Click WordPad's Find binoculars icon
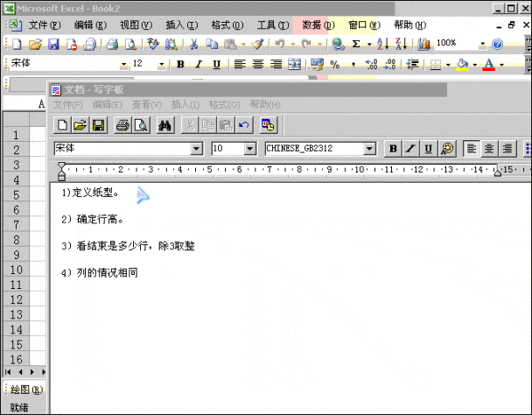This screenshot has height=415, width=532. [x=165, y=125]
